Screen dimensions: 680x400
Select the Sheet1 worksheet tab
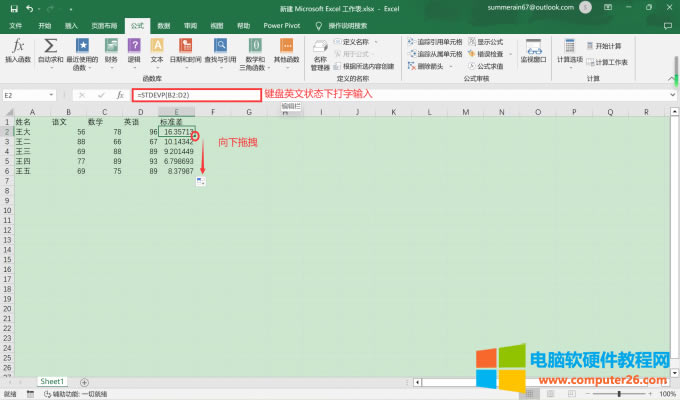52,381
